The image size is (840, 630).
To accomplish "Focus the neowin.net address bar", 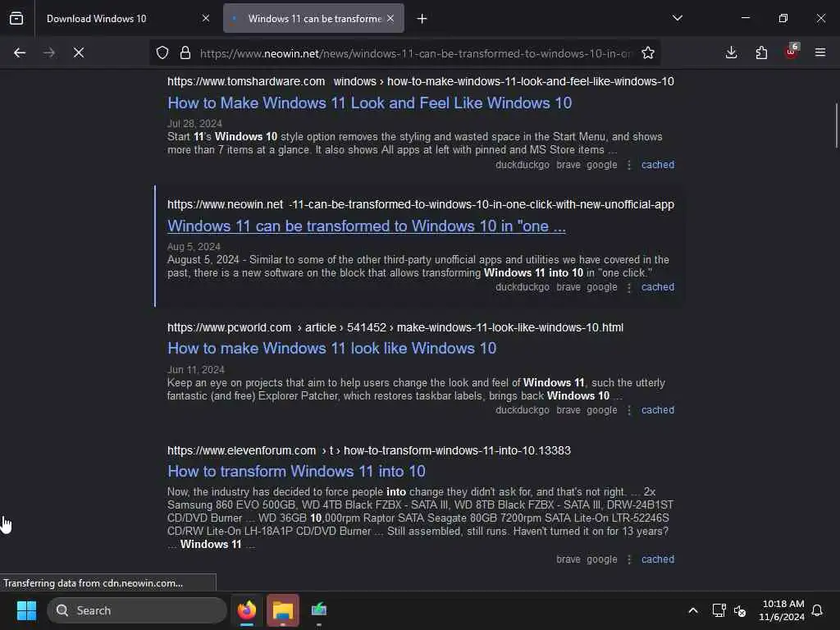I will (416, 53).
